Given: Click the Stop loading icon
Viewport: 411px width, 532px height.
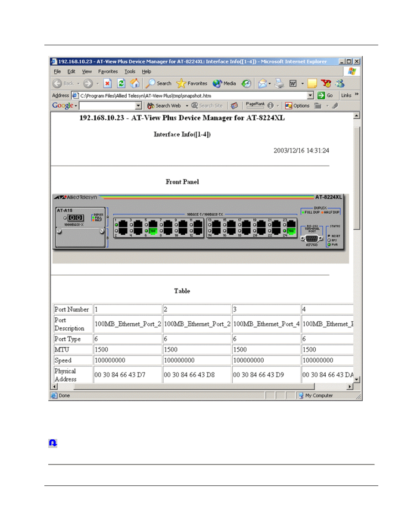Looking at the screenshot, I should pyautogui.click(x=108, y=83).
